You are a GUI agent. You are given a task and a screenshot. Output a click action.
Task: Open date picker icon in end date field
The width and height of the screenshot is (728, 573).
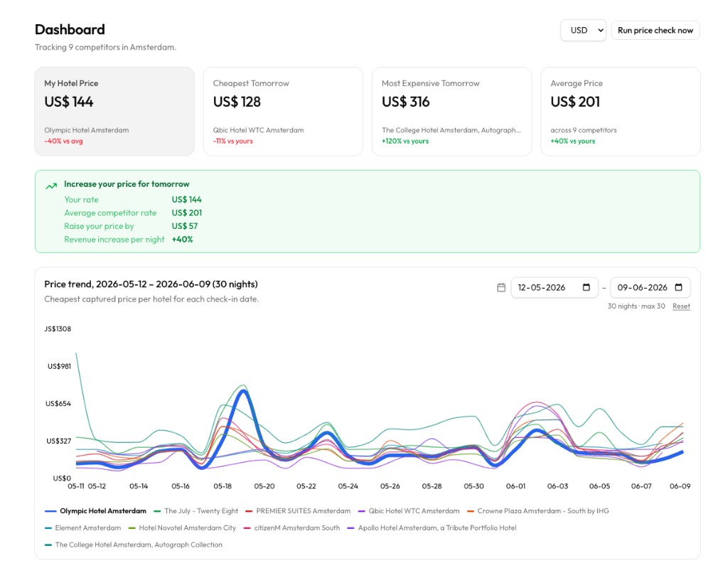(x=678, y=287)
